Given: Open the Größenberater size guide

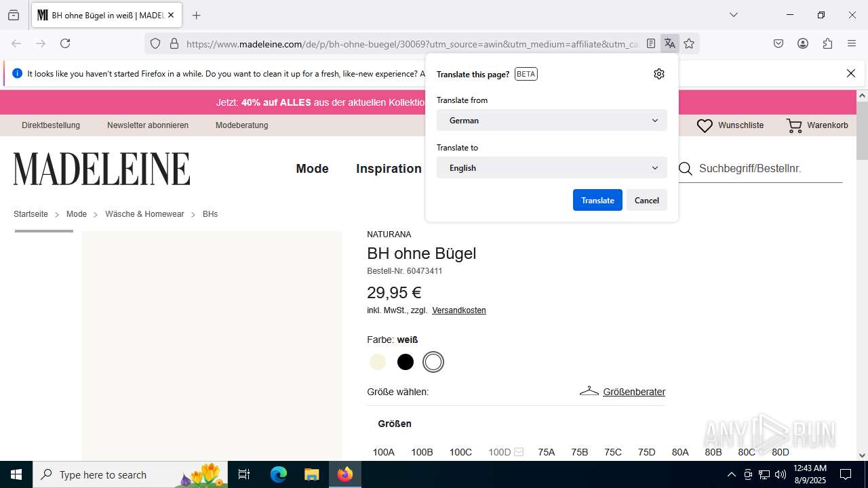Looking at the screenshot, I should 622,392.
